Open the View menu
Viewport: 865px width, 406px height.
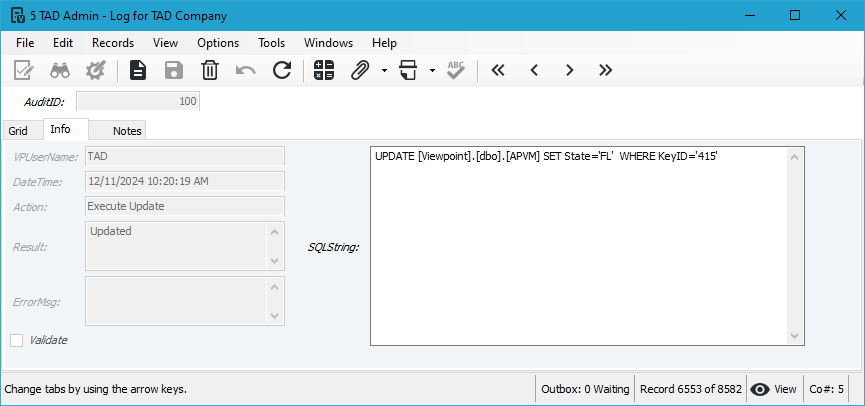coord(165,43)
